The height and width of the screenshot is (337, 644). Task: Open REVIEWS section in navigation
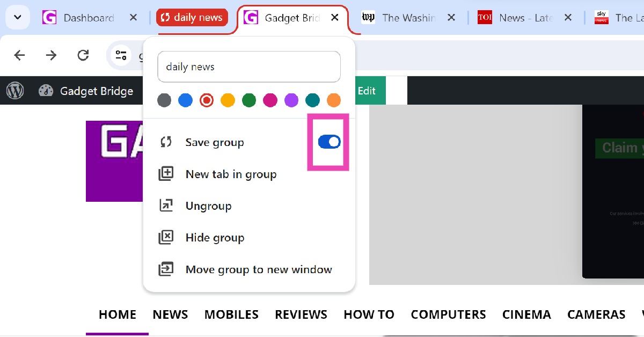[x=301, y=314]
